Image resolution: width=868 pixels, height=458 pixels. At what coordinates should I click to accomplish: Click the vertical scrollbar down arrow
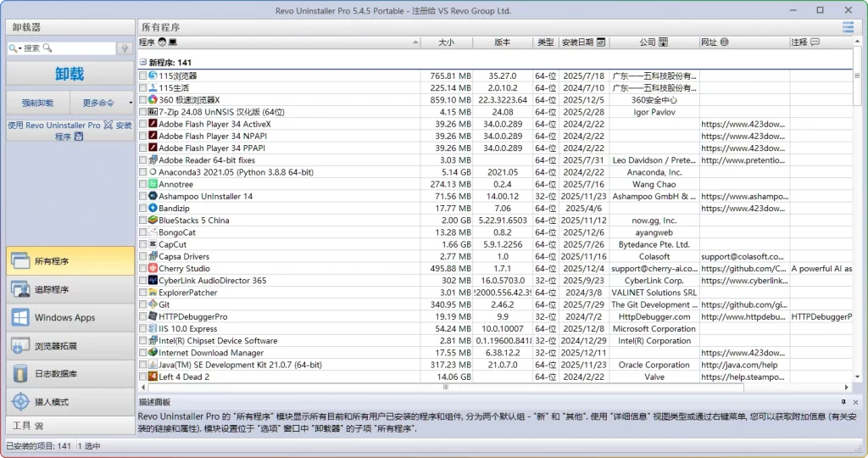point(858,377)
